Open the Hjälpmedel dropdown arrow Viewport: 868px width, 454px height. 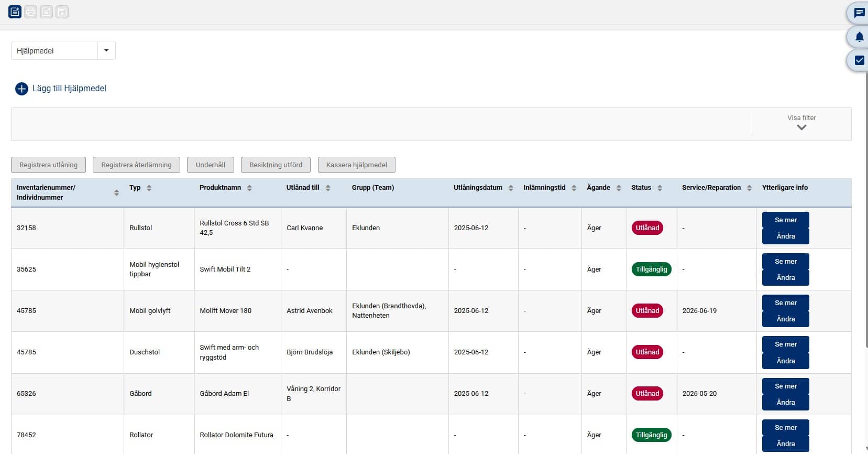[106, 50]
